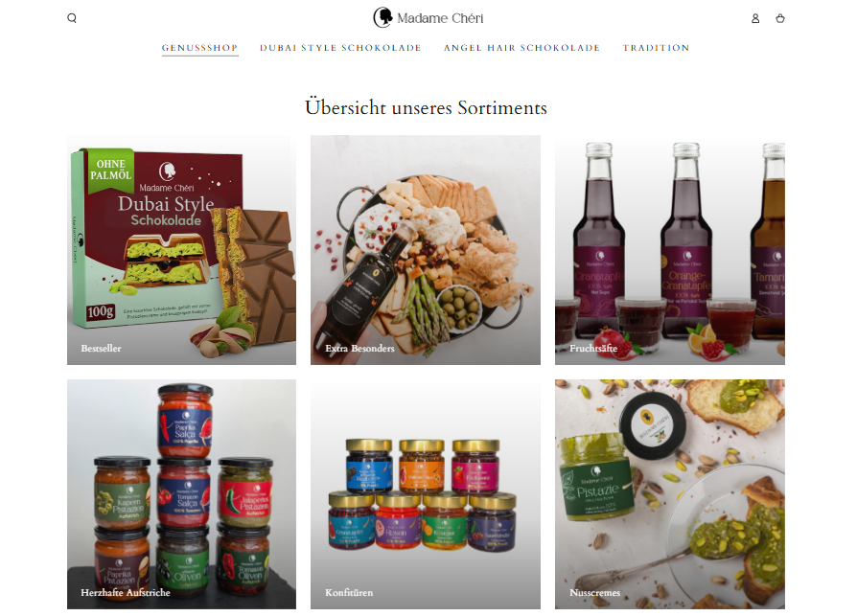
Task: Open Dubai Style Schokolade menu
Action: pyautogui.click(x=340, y=48)
